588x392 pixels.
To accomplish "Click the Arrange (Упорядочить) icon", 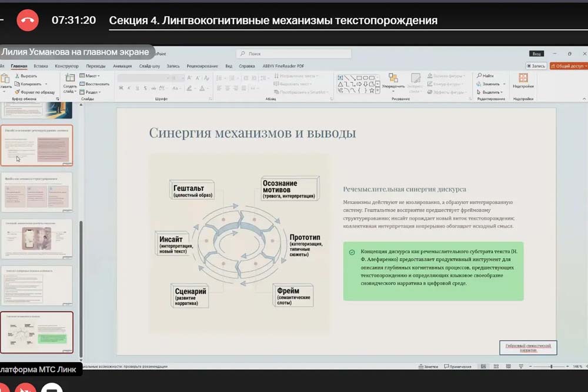I will (393, 78).
